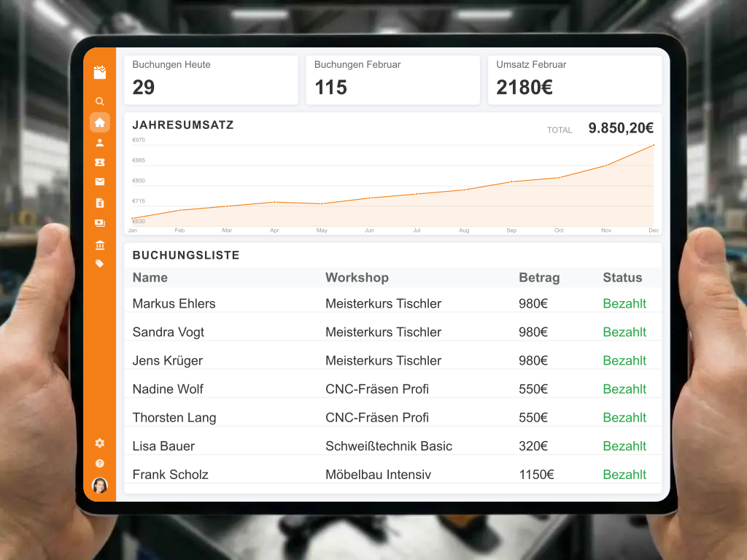
Task: Open the contacts icon in the sidebar
Action: click(99, 162)
